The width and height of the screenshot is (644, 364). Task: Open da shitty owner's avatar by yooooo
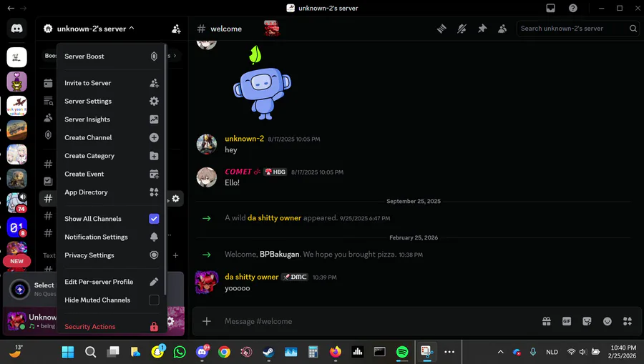(207, 282)
